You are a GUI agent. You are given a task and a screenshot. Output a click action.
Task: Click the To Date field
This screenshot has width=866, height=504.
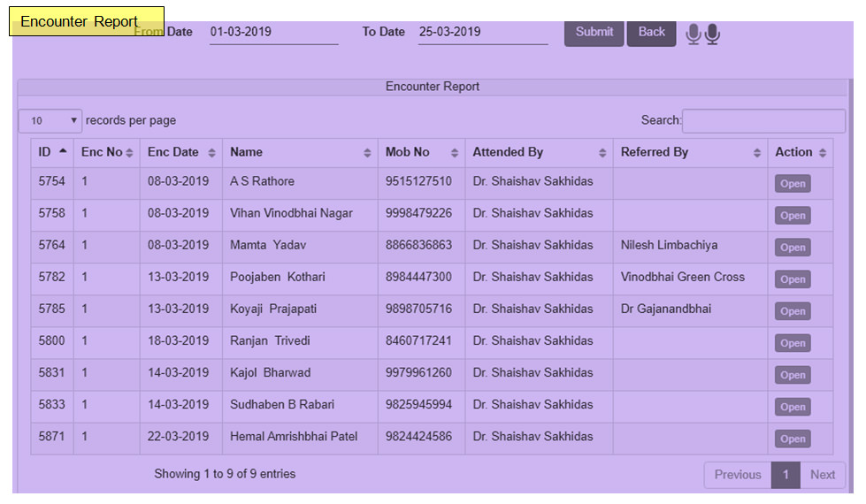[x=483, y=32]
